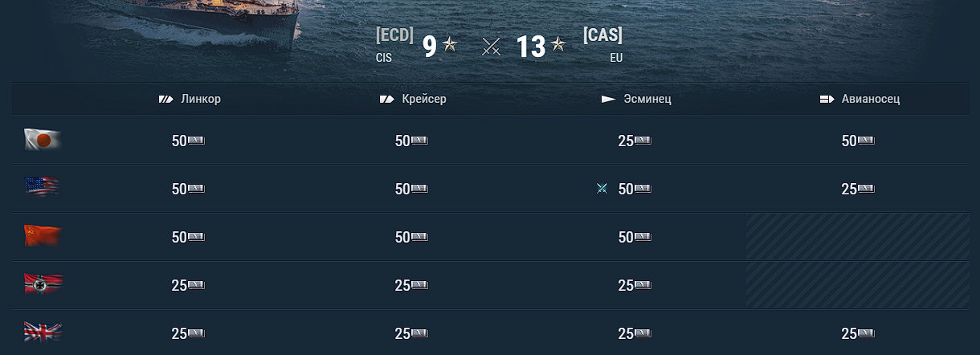Image resolution: width=980 pixels, height=355 pixels.
Task: Select the Линкор column header
Action: [x=190, y=99]
